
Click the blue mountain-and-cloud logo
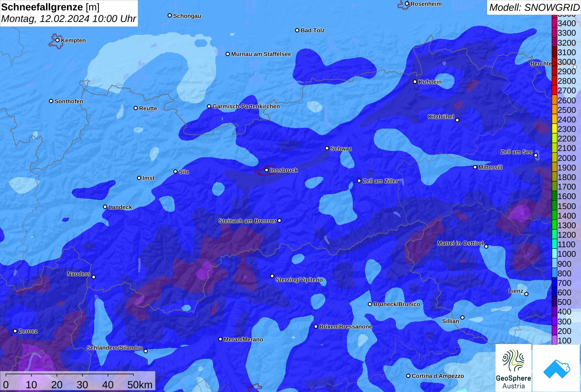[x=557, y=368]
